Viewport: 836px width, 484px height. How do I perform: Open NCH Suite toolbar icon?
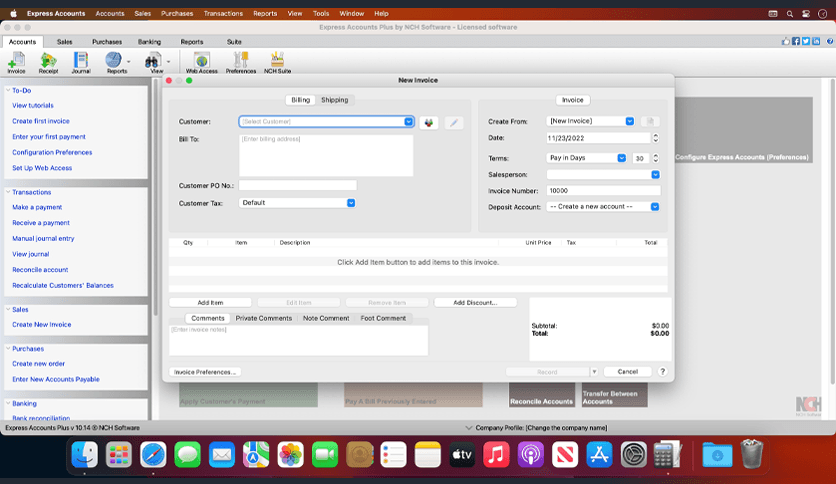click(277, 63)
